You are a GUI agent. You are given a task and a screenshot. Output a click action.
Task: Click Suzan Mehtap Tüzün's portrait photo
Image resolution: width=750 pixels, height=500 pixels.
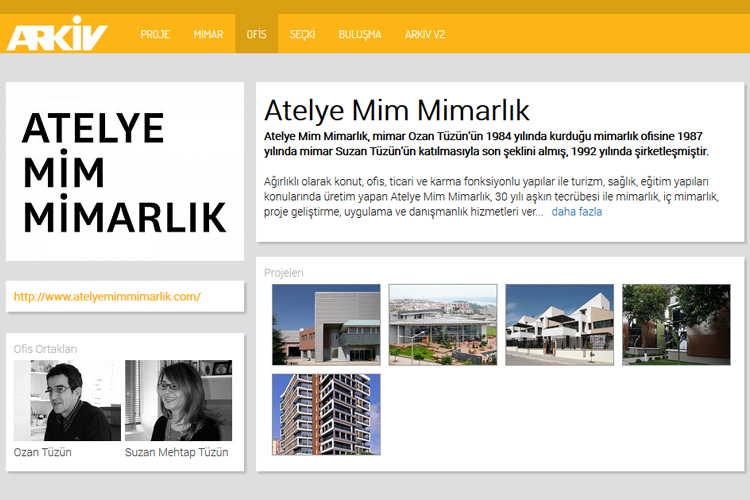178,400
